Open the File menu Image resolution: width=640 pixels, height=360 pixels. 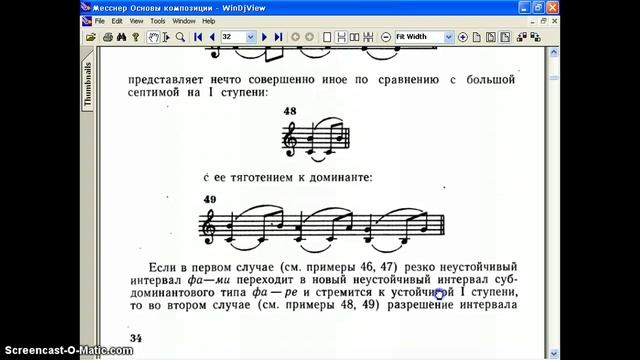click(100, 21)
